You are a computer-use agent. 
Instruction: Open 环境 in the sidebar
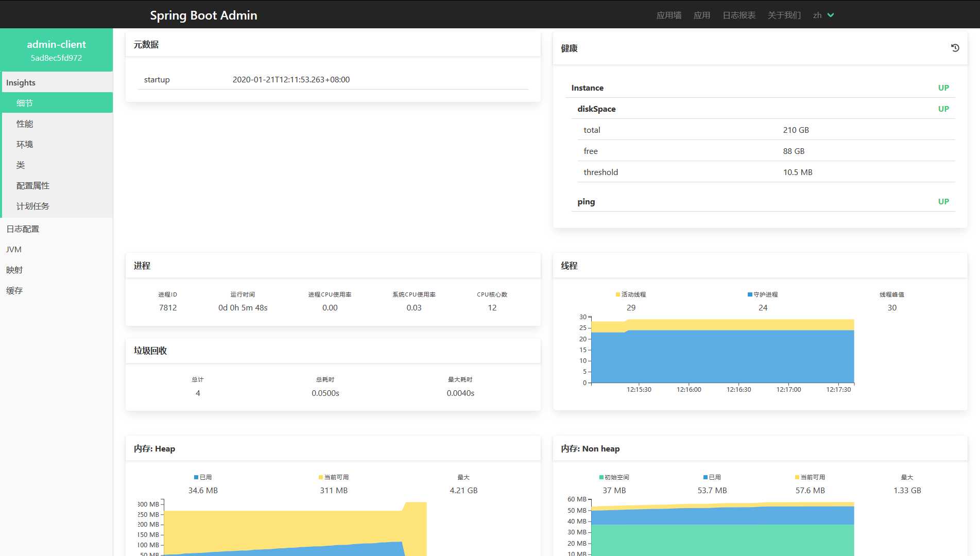57,144
